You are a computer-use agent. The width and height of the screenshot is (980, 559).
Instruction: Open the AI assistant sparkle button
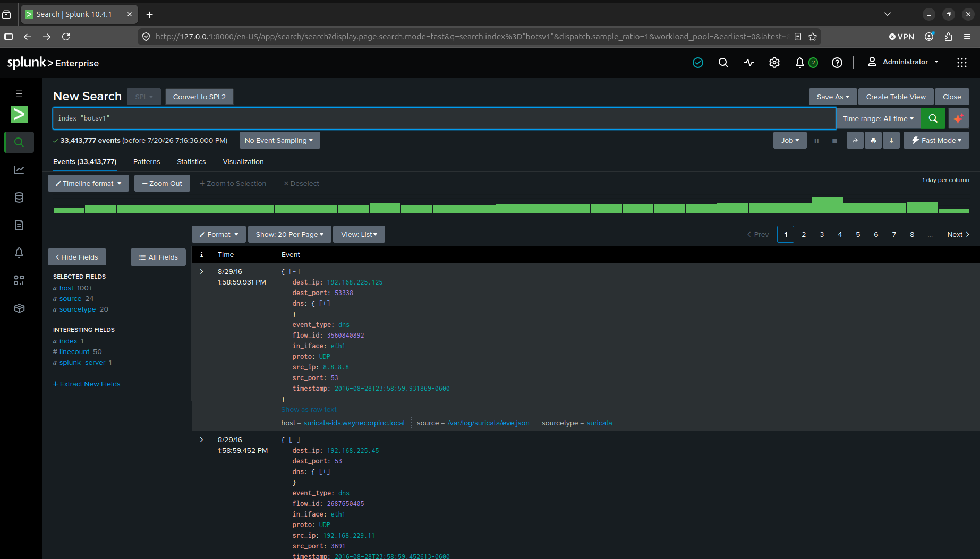tap(959, 118)
